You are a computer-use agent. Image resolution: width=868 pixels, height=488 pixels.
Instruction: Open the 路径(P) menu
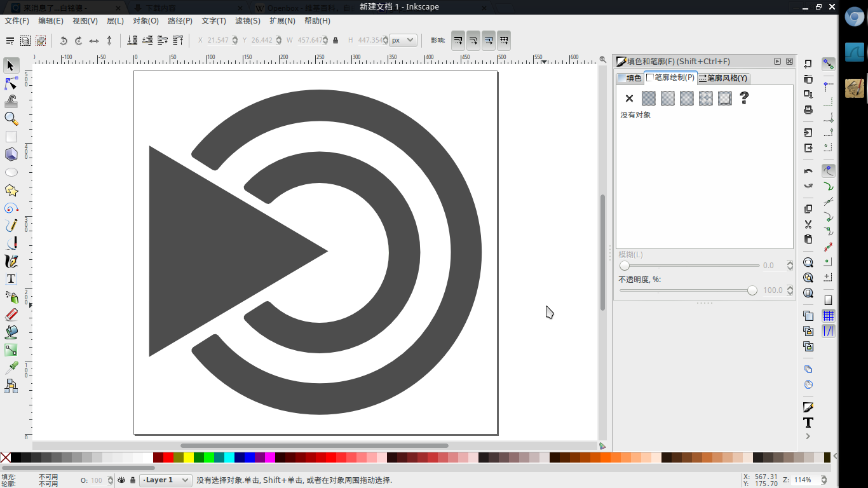pyautogui.click(x=180, y=21)
